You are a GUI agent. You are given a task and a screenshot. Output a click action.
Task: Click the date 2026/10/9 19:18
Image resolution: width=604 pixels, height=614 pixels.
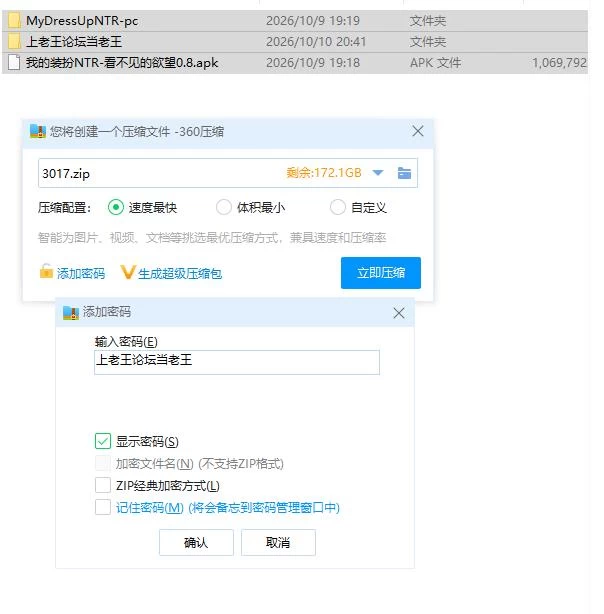pyautogui.click(x=313, y=63)
